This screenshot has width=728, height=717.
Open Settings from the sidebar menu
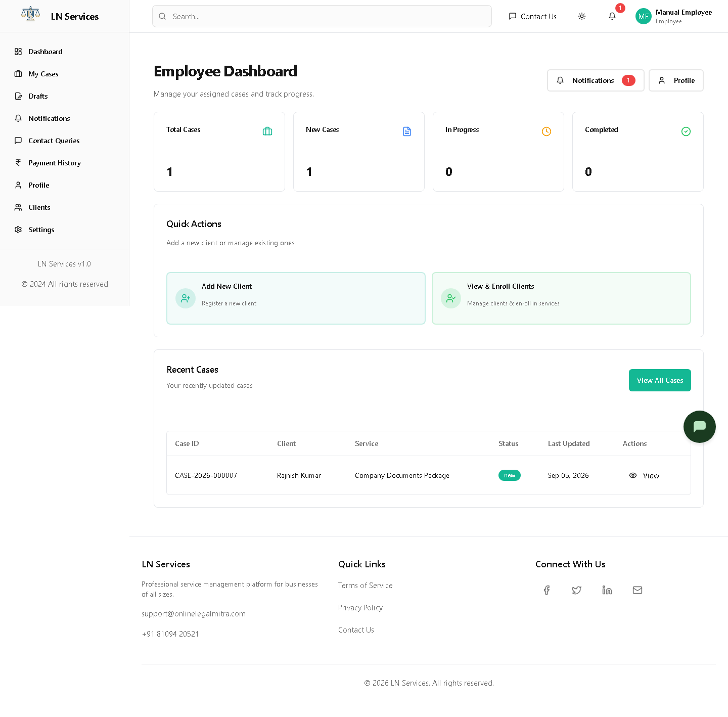coord(65,230)
